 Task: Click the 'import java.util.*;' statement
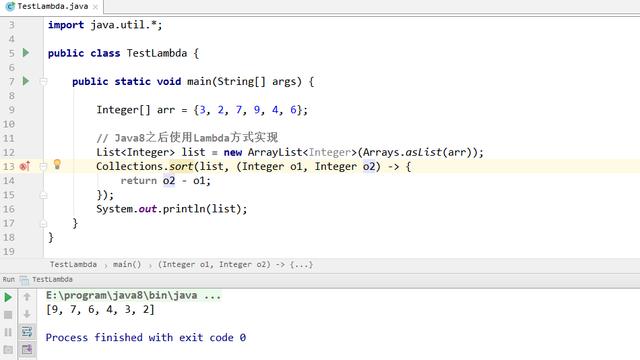pyautogui.click(x=105, y=25)
